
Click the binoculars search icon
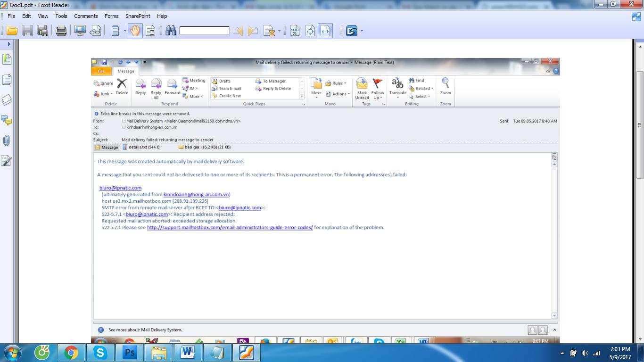click(171, 31)
